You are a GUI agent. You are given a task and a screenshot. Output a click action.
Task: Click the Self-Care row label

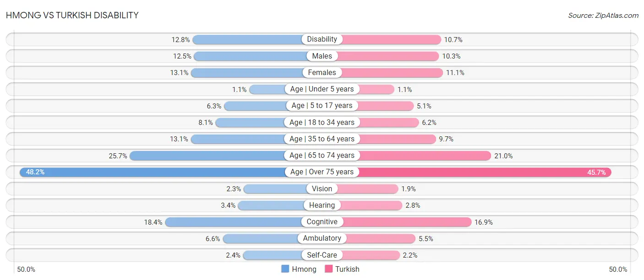point(322,255)
